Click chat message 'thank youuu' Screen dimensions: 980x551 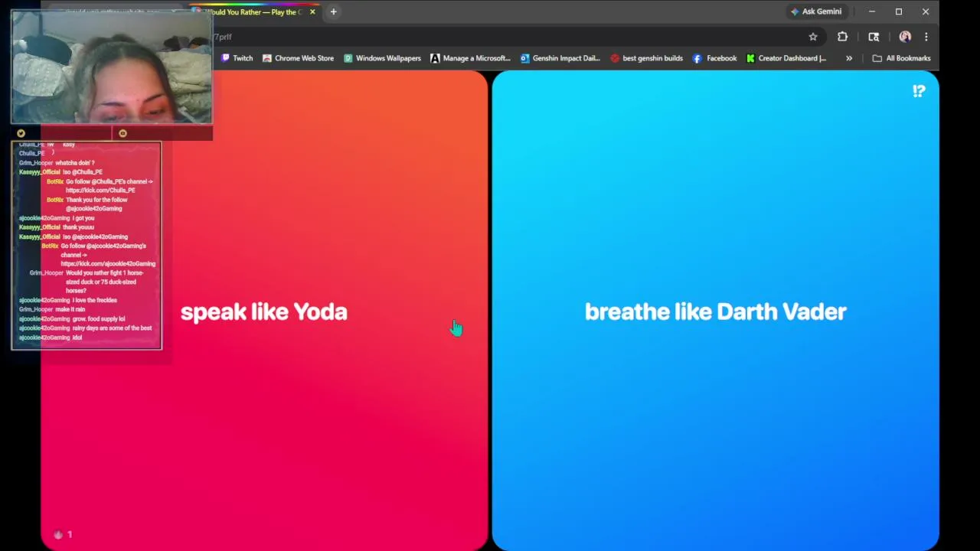tap(78, 227)
